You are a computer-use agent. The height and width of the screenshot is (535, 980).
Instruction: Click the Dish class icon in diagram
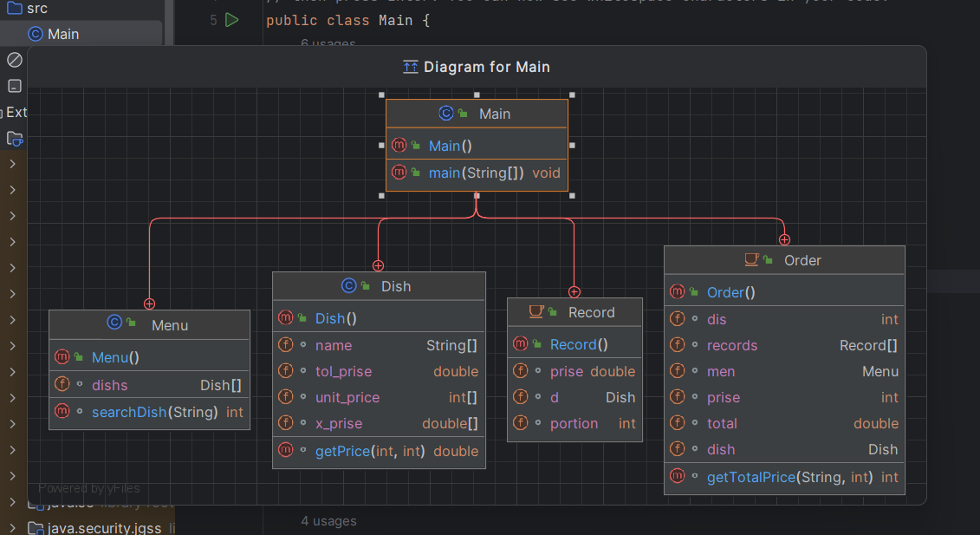click(x=349, y=286)
